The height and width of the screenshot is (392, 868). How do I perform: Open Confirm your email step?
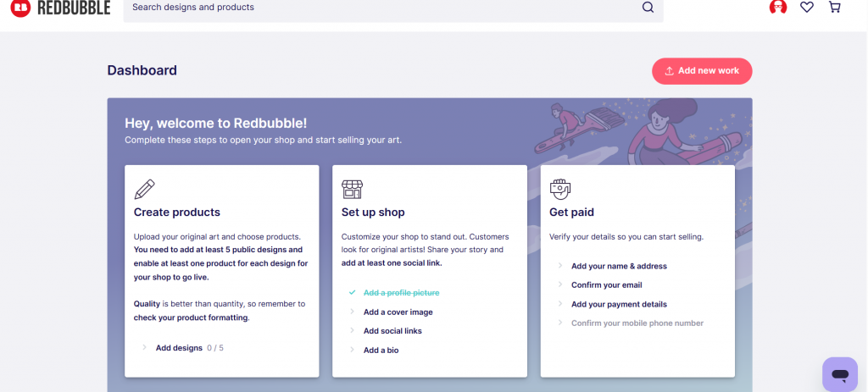607,284
